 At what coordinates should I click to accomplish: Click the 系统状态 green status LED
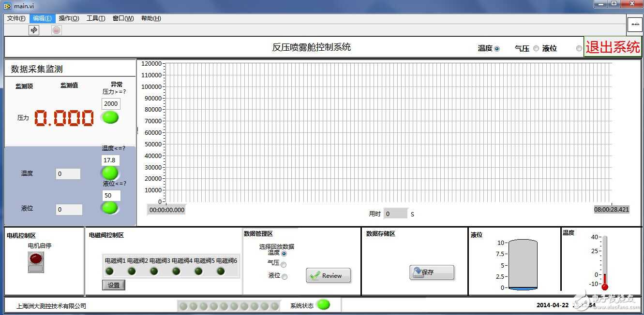click(x=323, y=305)
